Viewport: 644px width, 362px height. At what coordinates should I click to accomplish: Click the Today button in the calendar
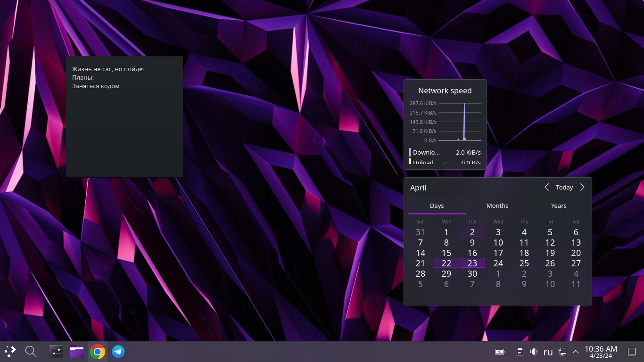coord(564,187)
